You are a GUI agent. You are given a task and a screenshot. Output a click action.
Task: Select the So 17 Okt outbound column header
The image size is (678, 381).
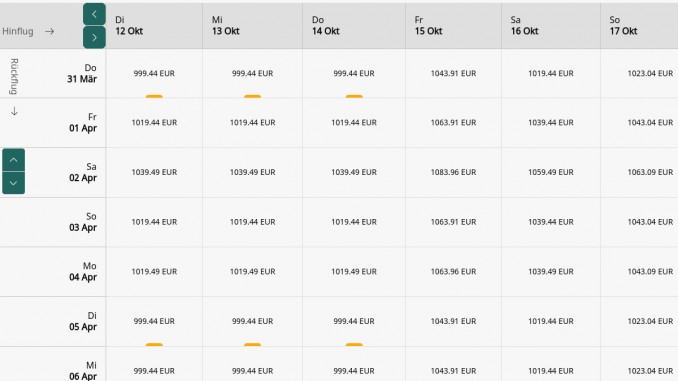tap(640, 26)
